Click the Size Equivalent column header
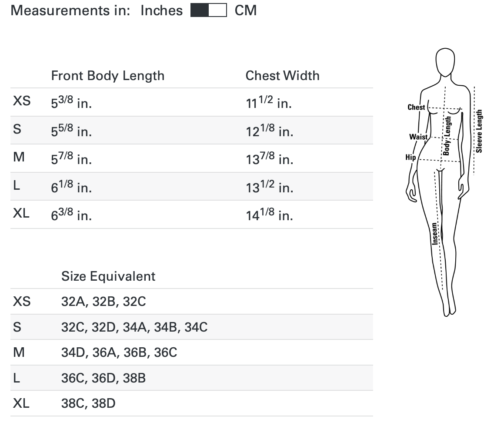 108,276
